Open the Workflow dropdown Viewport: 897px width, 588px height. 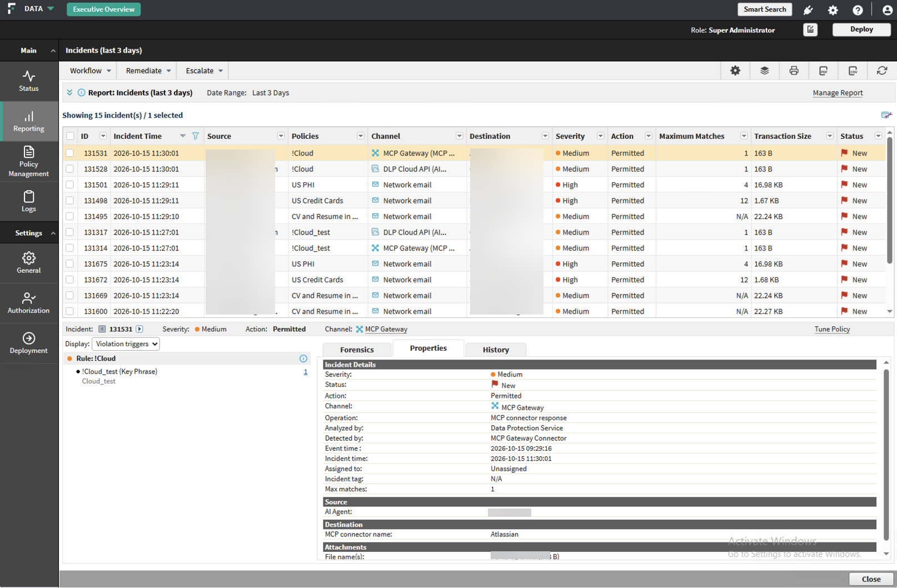coord(90,71)
